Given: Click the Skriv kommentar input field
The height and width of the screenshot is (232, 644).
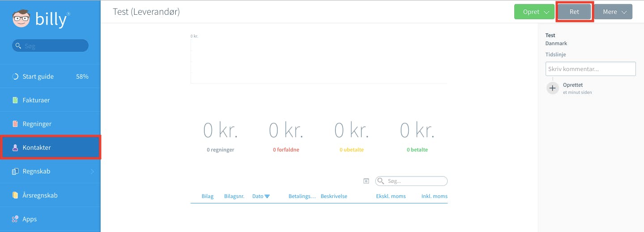Looking at the screenshot, I should [x=590, y=69].
